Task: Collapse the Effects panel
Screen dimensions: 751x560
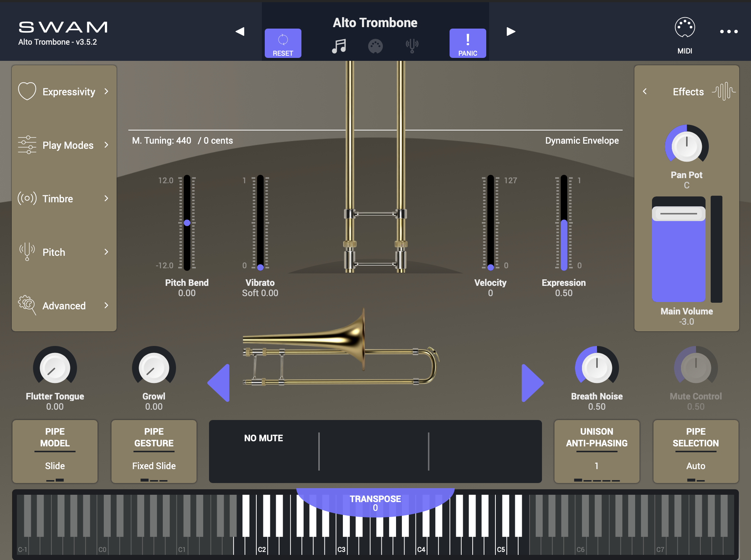Action: coord(644,92)
